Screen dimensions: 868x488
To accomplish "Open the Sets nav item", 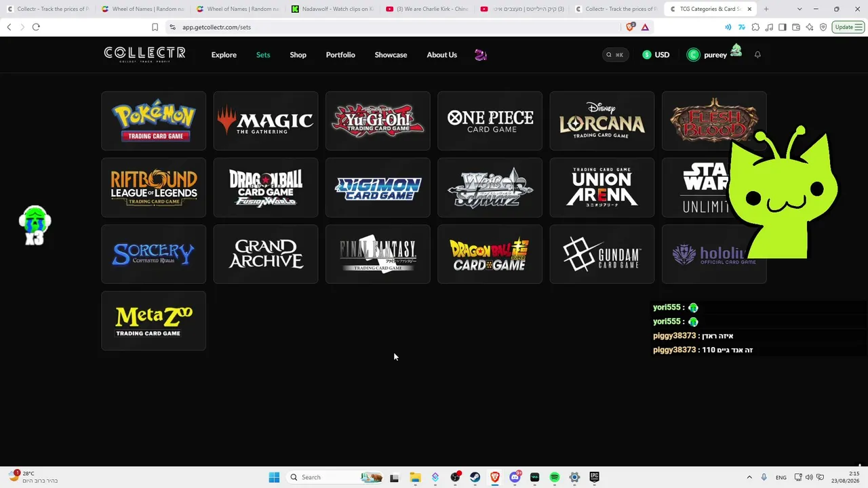I will tap(263, 55).
